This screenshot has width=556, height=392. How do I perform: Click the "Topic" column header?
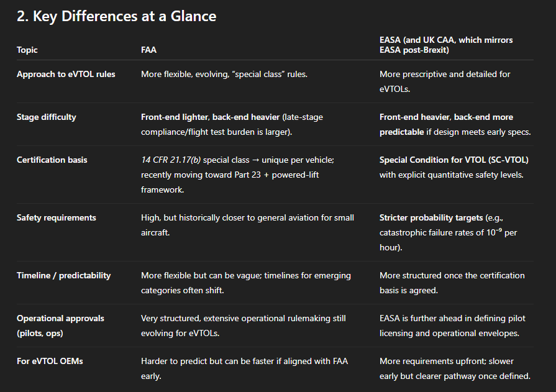27,50
